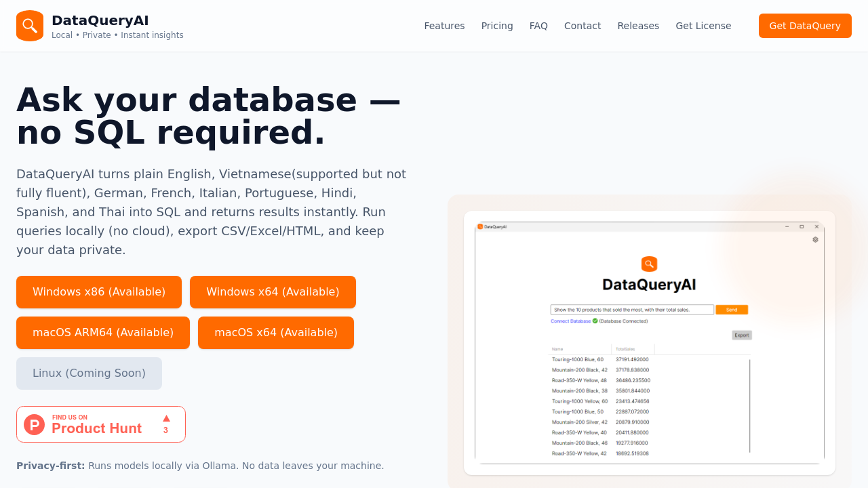The width and height of the screenshot is (868, 488).
Task: Open the Pricing navigation item
Action: [497, 25]
